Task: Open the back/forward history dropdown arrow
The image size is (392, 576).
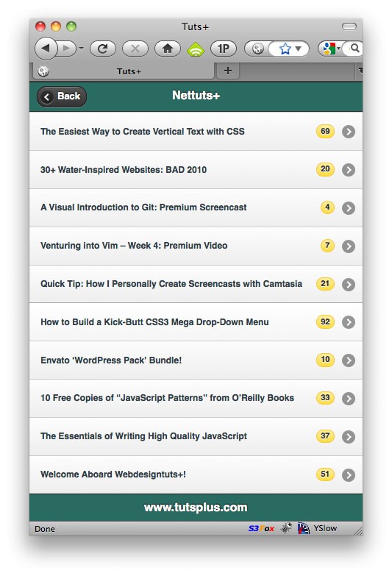Action: pyautogui.click(x=81, y=49)
